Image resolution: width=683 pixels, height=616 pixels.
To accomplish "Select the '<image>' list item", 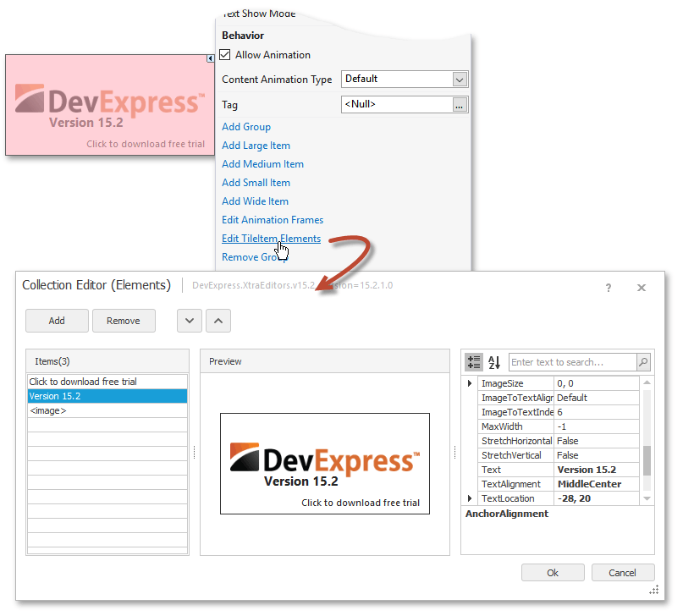I will click(107, 410).
